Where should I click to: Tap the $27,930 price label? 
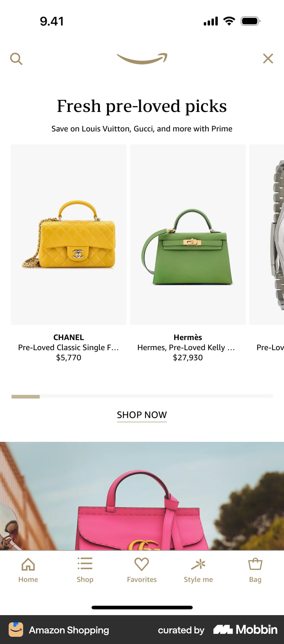tap(188, 358)
